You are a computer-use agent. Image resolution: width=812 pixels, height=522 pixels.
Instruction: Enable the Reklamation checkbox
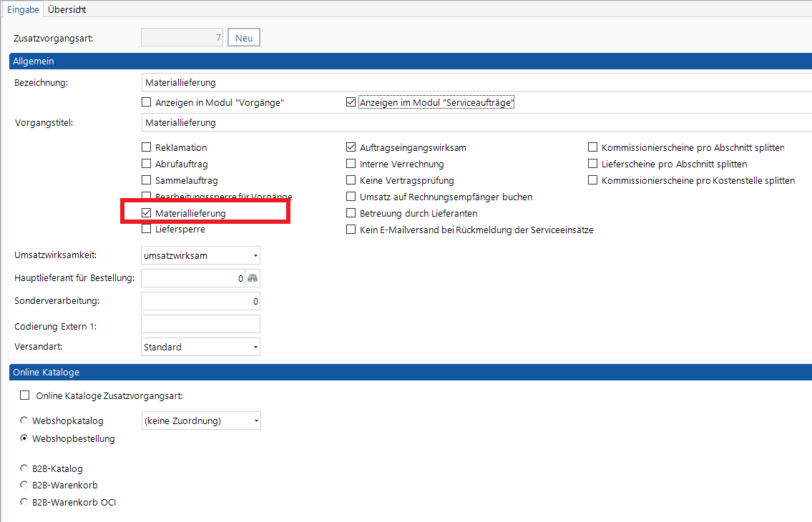(147, 147)
